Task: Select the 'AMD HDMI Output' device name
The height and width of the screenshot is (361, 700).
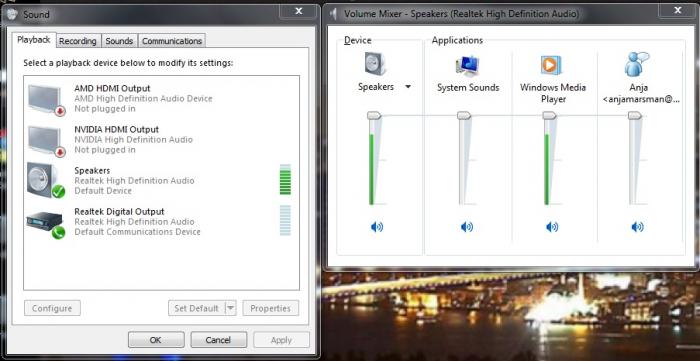Action: pos(112,88)
